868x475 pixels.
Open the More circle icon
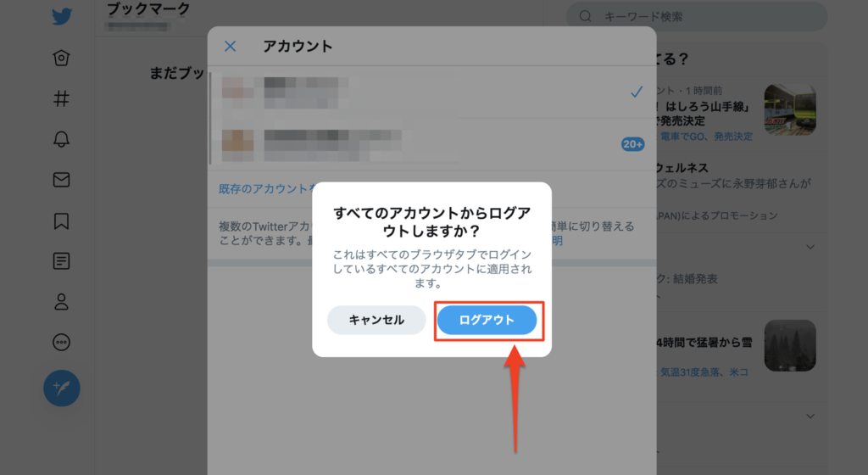[x=61, y=342]
